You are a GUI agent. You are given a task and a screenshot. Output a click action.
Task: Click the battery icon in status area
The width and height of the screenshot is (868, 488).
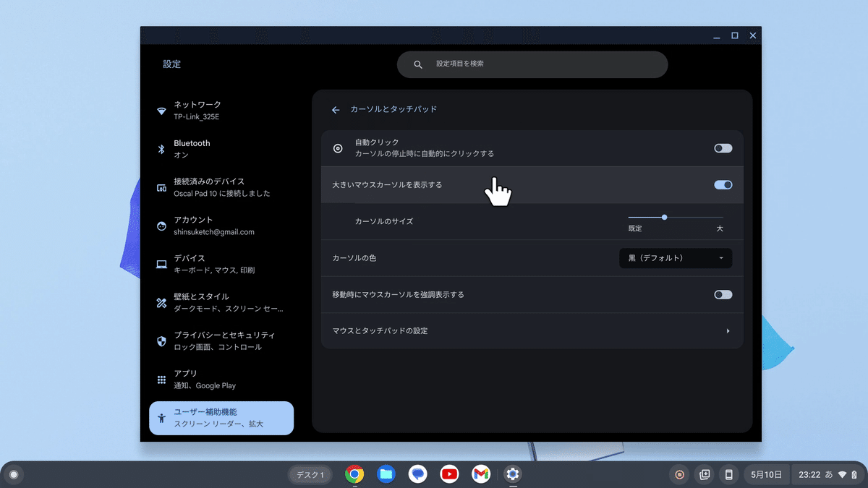coord(854,475)
